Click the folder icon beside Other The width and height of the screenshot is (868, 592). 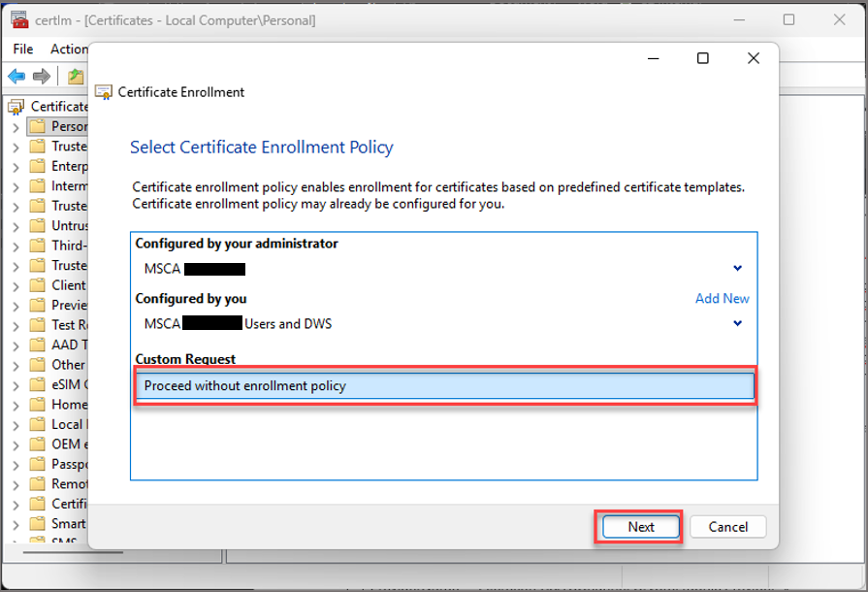[x=37, y=365]
